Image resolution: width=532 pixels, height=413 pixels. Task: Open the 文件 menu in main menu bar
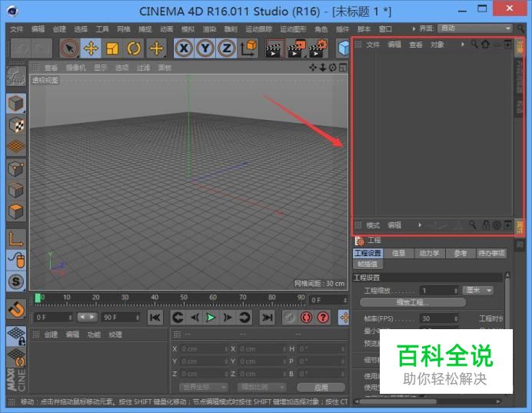pos(16,29)
